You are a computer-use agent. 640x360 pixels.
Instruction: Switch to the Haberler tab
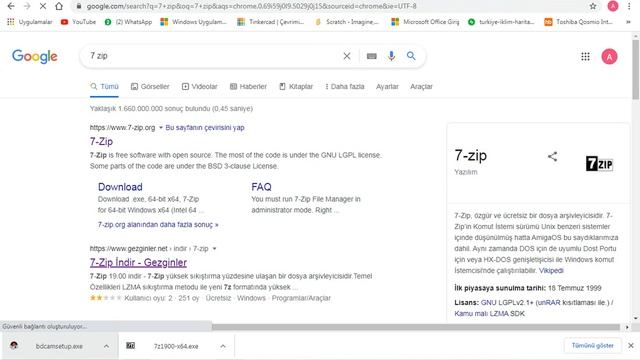pos(248,87)
